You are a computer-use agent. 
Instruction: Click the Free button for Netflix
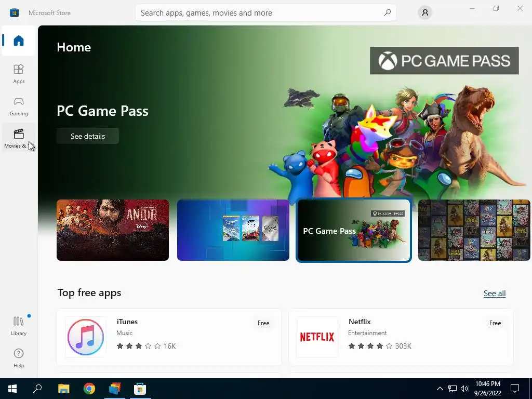[x=495, y=323]
